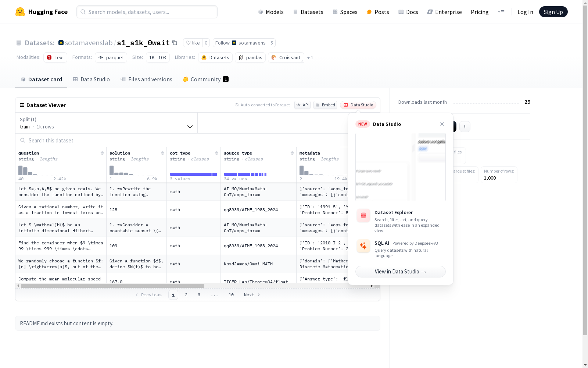
Task: Go to page 2 of the table
Action: (x=186, y=295)
